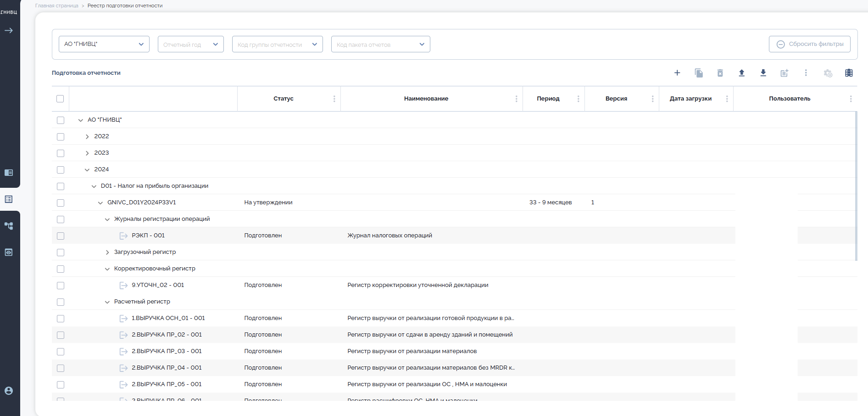Open the АО "ГНИВЦ" organization dropdown
The width and height of the screenshot is (868, 416).
[x=104, y=44]
